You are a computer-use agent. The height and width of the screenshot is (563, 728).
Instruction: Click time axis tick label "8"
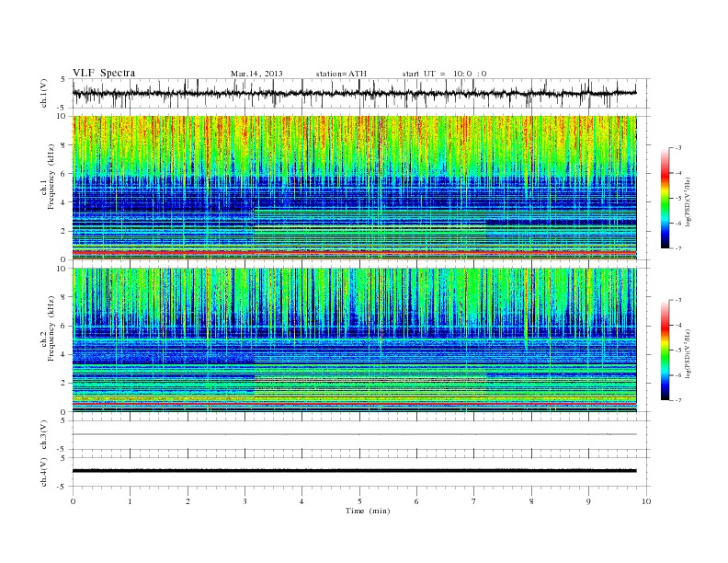tap(531, 501)
